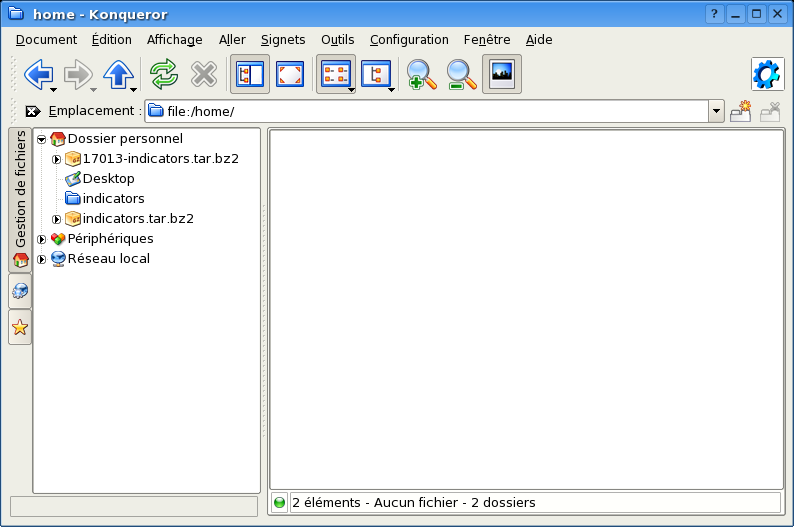Select the Gestion de fichiers sidebar tab
The width and height of the screenshot is (794, 527).
20,200
